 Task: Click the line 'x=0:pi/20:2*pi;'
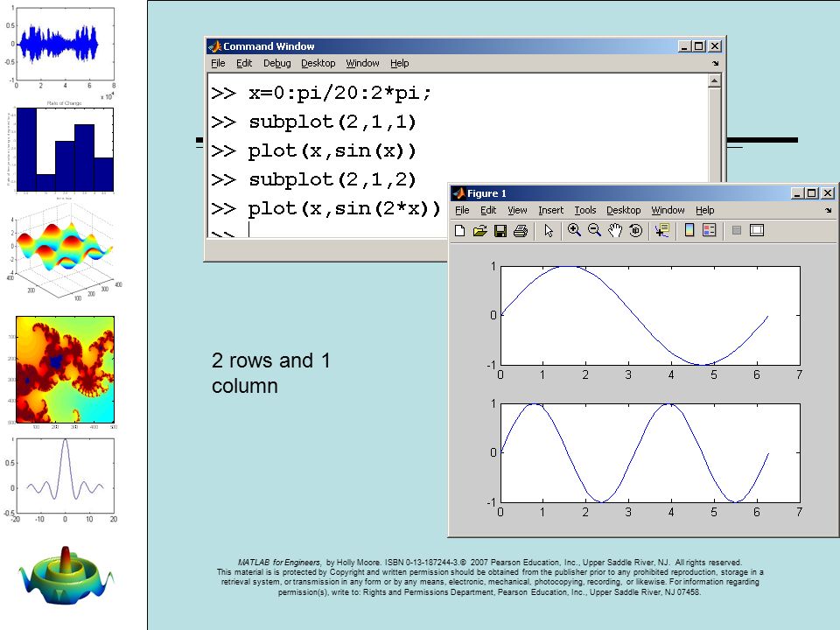pyautogui.click(x=339, y=93)
